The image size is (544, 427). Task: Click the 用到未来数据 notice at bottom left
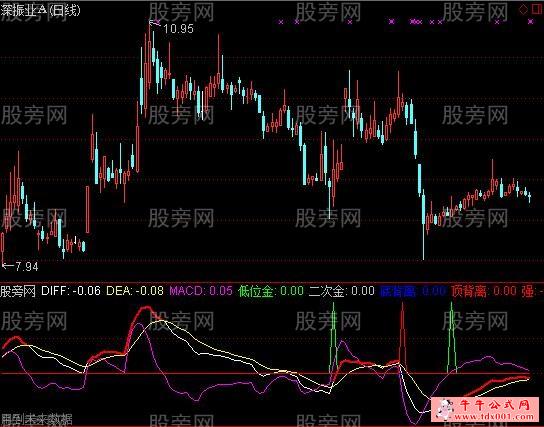(36, 420)
